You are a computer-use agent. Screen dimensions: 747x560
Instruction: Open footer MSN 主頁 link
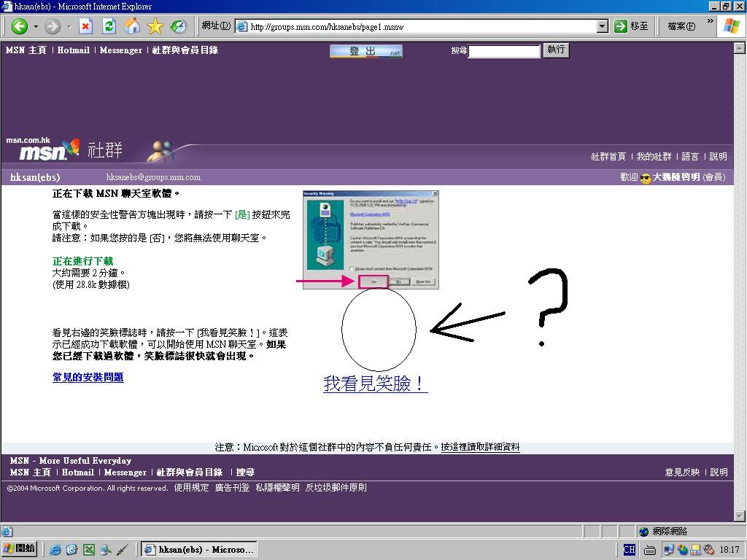[31, 472]
